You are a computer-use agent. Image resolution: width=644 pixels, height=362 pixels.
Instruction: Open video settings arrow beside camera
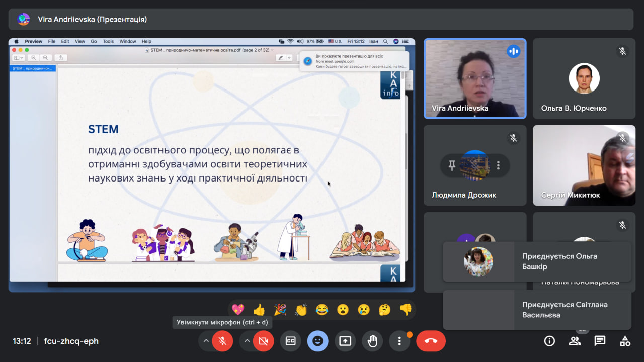[247, 341]
